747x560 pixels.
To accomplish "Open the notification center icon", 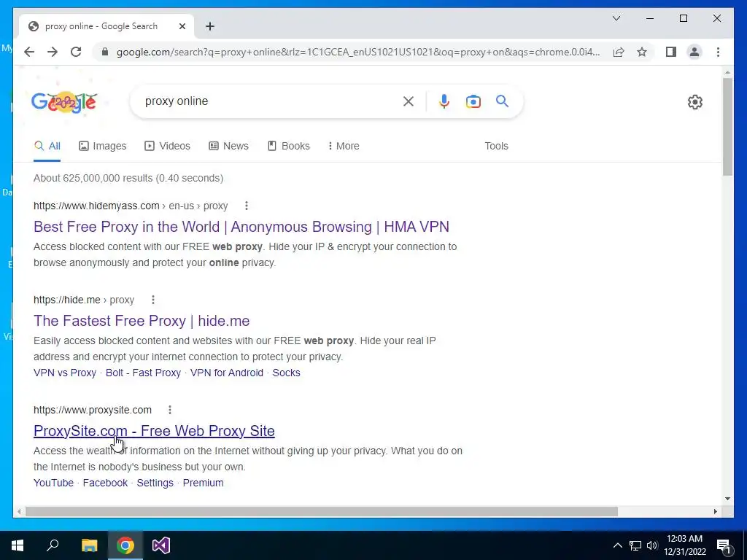I will click(x=724, y=545).
